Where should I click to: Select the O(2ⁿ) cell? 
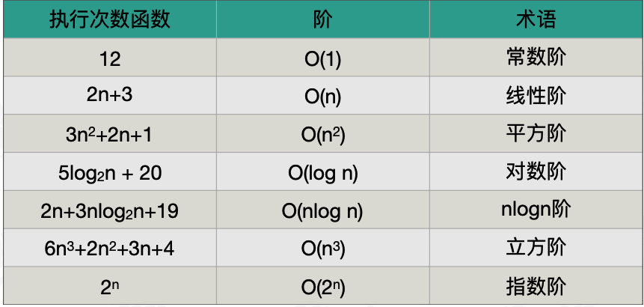[x=323, y=285]
